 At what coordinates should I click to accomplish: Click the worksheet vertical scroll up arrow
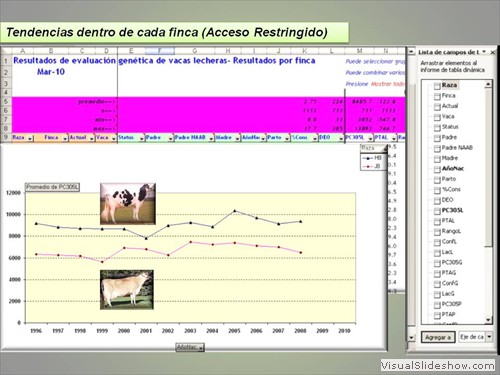(x=411, y=51)
